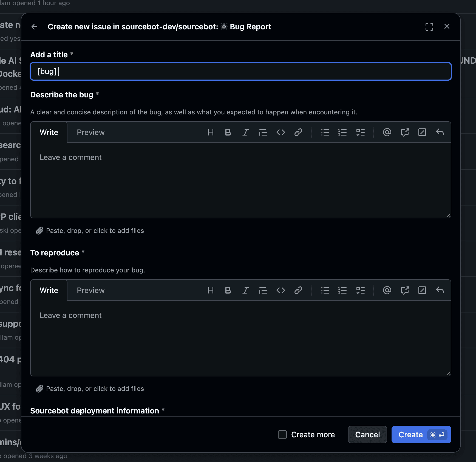Viewport: 476px width, 462px height.
Task: Add files under Describe the bug editor
Action: [90, 231]
